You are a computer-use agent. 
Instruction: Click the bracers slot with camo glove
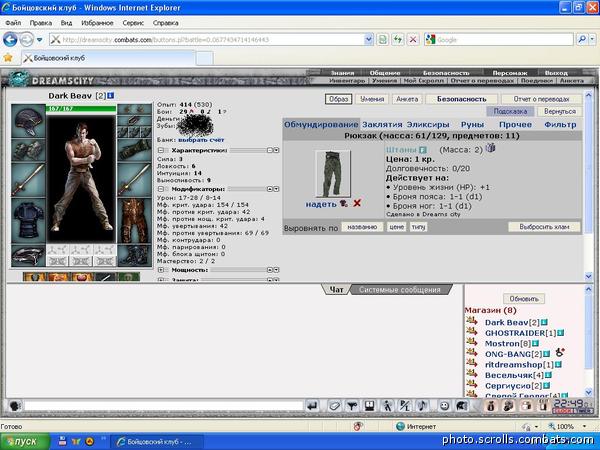pos(135,150)
